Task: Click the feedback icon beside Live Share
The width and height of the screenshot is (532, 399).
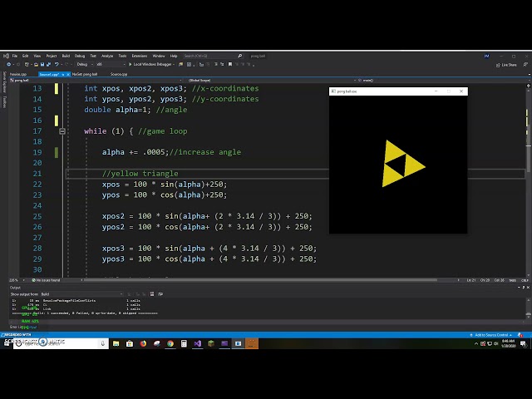Action: click(525, 65)
